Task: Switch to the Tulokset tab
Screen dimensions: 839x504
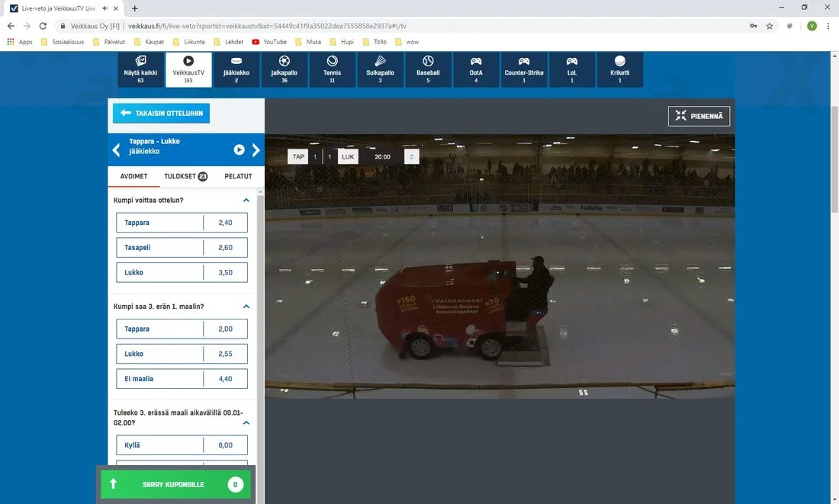Action: click(x=185, y=176)
